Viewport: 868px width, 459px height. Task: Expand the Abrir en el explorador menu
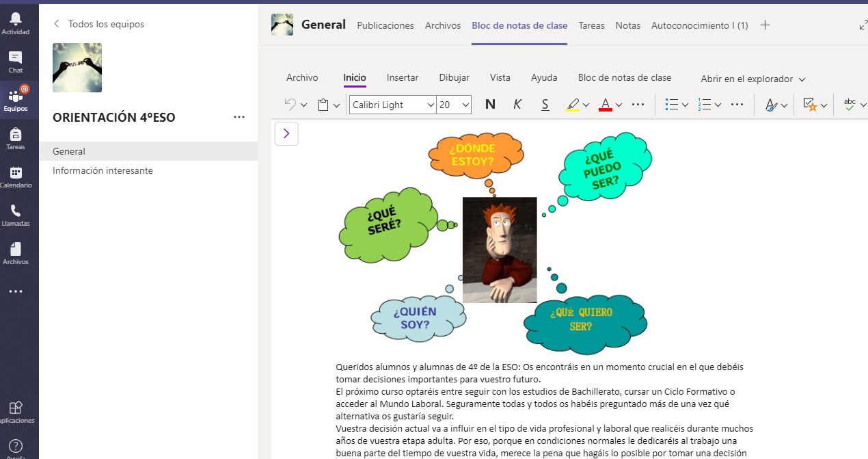click(753, 79)
